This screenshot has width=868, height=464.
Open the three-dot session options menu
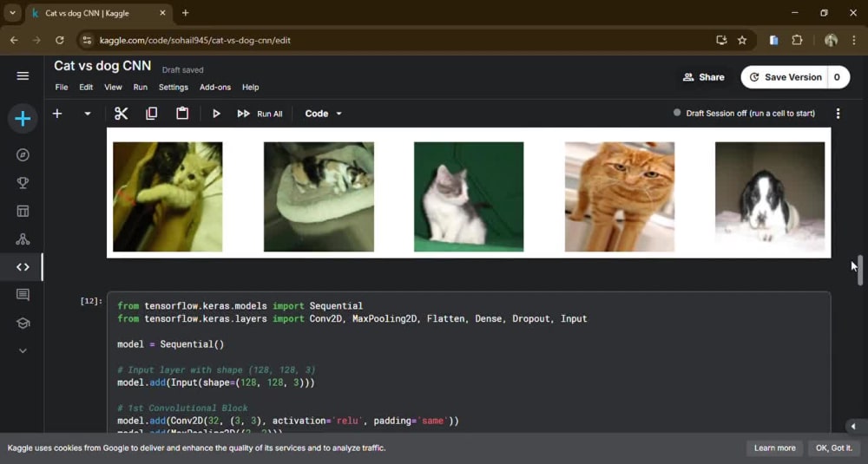[838, 114]
